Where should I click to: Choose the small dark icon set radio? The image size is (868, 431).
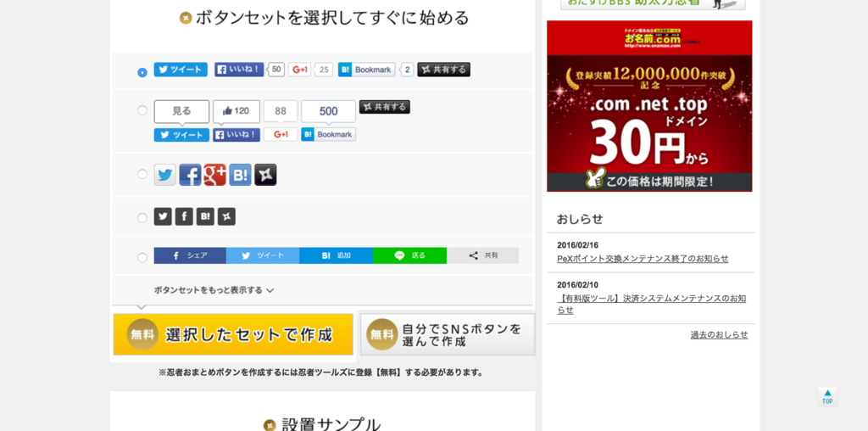point(142,218)
